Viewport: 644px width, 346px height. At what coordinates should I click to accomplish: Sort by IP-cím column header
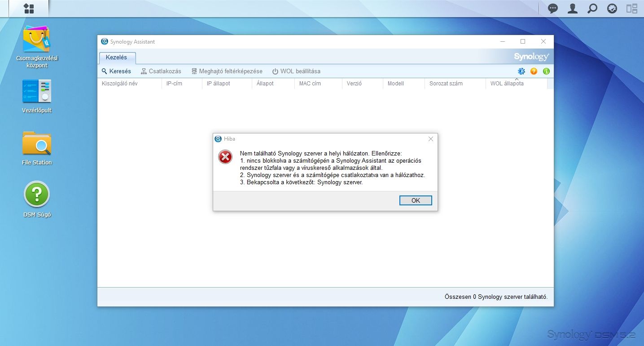point(182,84)
